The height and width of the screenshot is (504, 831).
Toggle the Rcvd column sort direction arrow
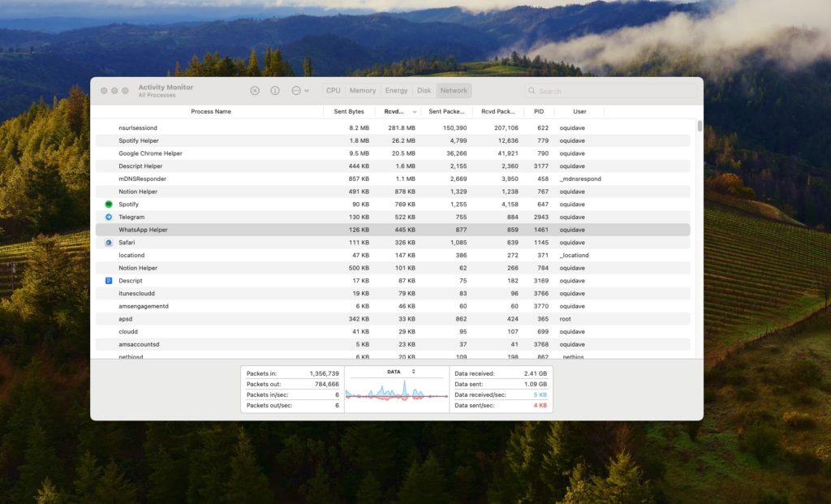tap(415, 112)
